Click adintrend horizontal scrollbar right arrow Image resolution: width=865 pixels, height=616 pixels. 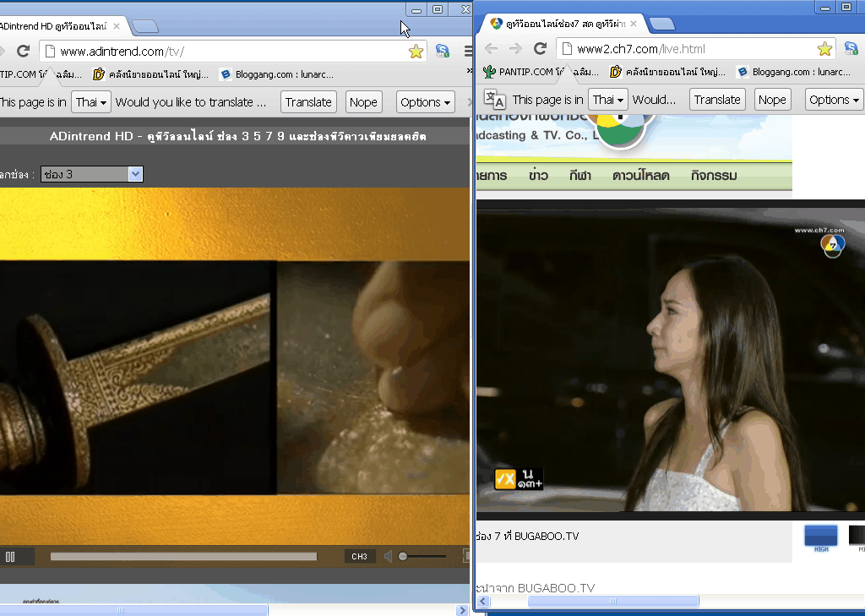462,610
